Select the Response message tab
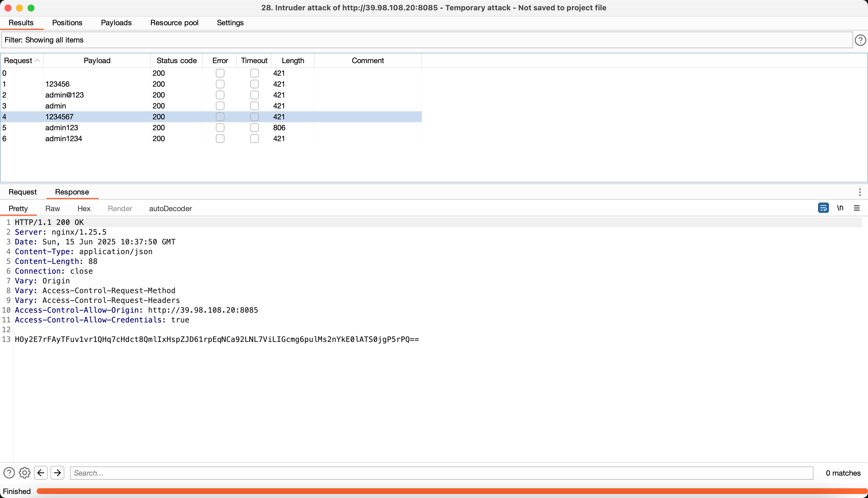This screenshot has width=868, height=498. 72,192
